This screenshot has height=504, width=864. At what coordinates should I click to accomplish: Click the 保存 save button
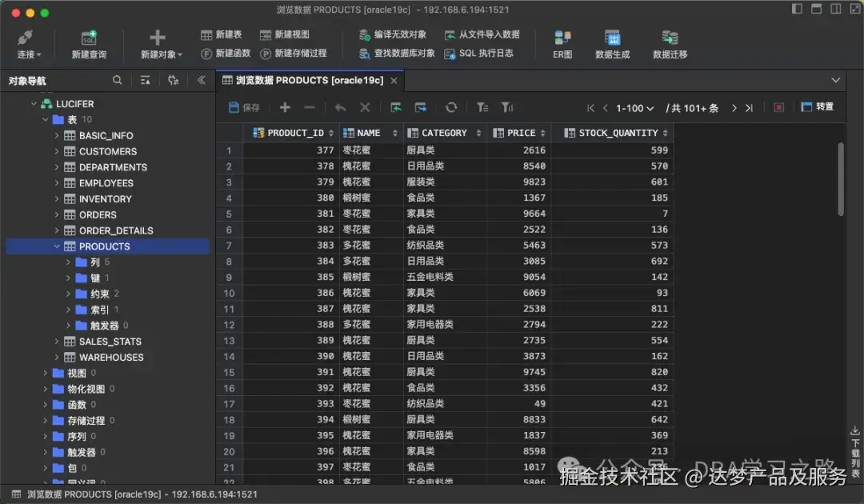click(244, 107)
